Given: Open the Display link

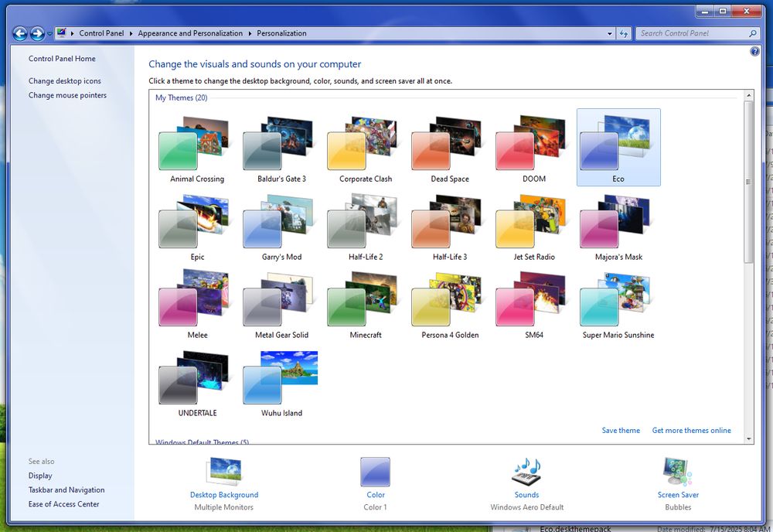Looking at the screenshot, I should [x=40, y=476].
